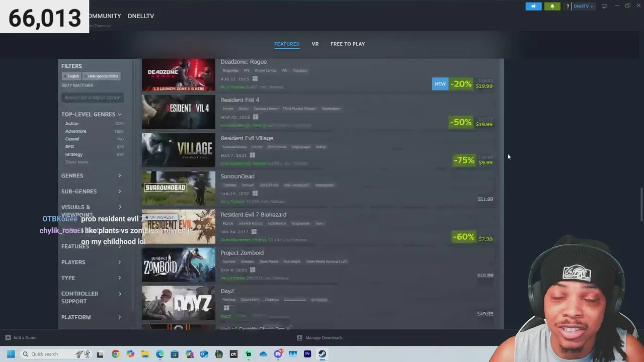Open Copilot from the taskbar
The width and height of the screenshot is (644, 362).
[130, 354]
